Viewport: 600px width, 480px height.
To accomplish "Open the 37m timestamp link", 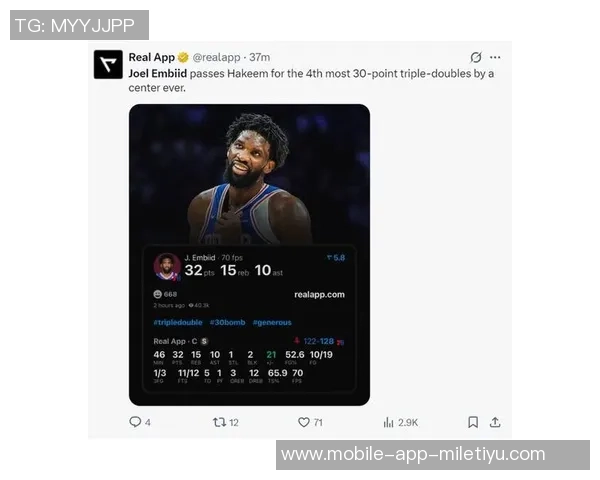I will [x=259, y=57].
